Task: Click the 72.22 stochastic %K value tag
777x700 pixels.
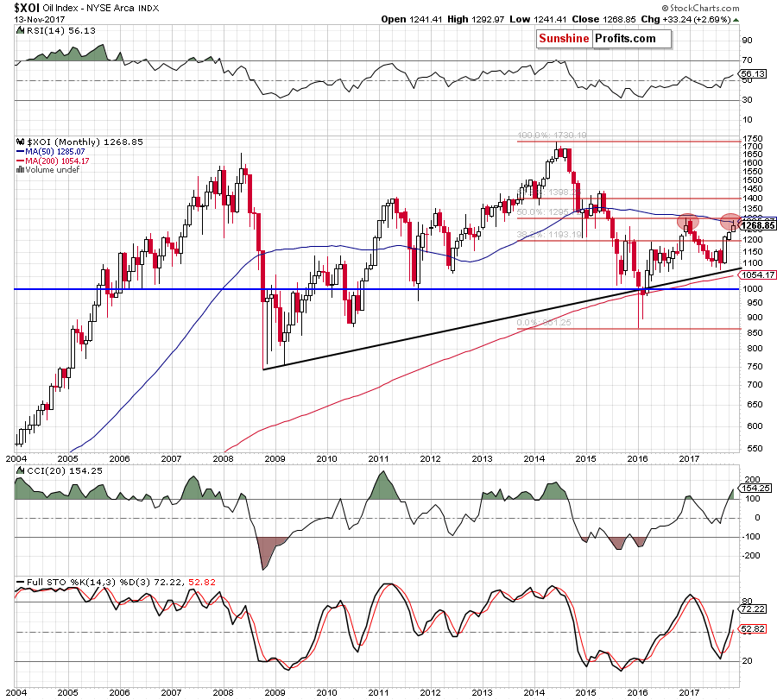Action: tap(753, 609)
